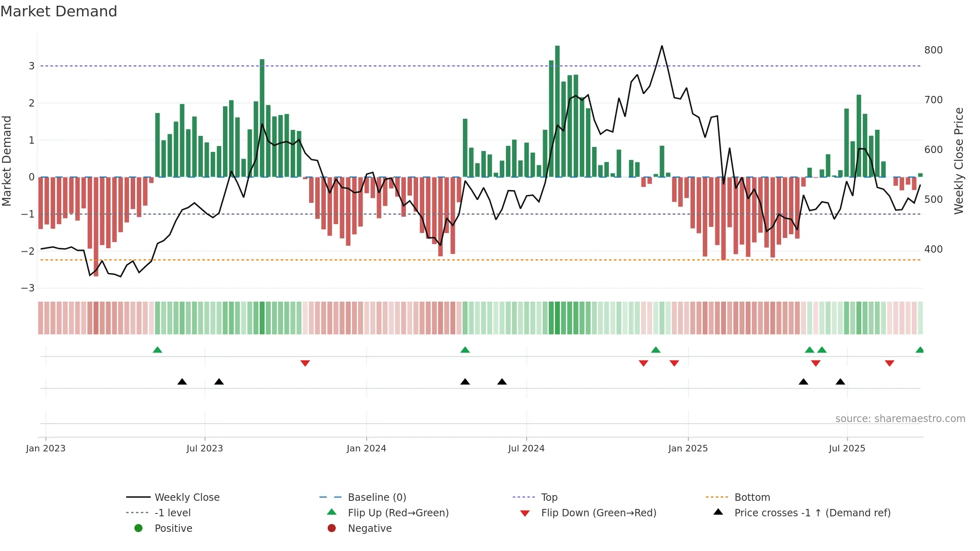Click the tallest green bar in autumn 2023
The height and width of the screenshot is (551, 980).
[x=262, y=118]
